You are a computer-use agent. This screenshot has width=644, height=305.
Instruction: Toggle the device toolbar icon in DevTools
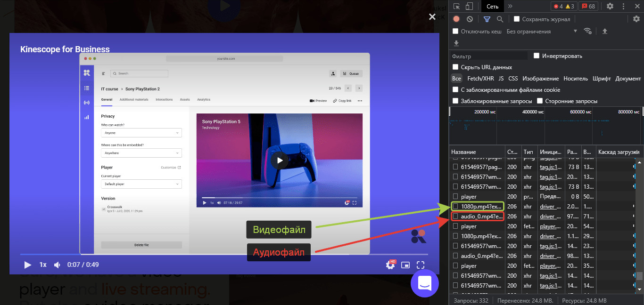[469, 7]
